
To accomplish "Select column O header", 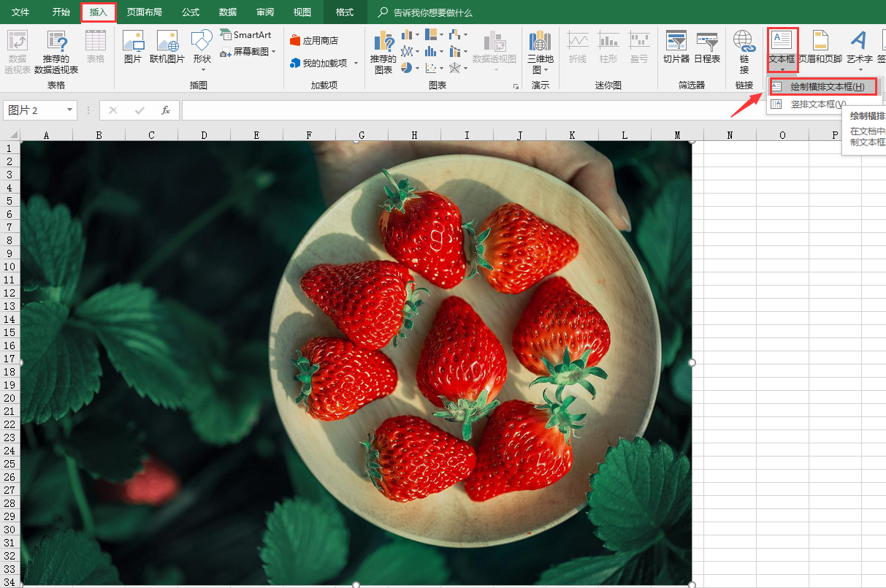I will [x=782, y=135].
